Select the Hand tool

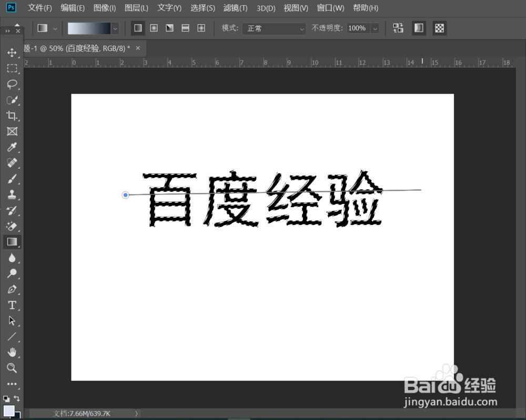12,352
